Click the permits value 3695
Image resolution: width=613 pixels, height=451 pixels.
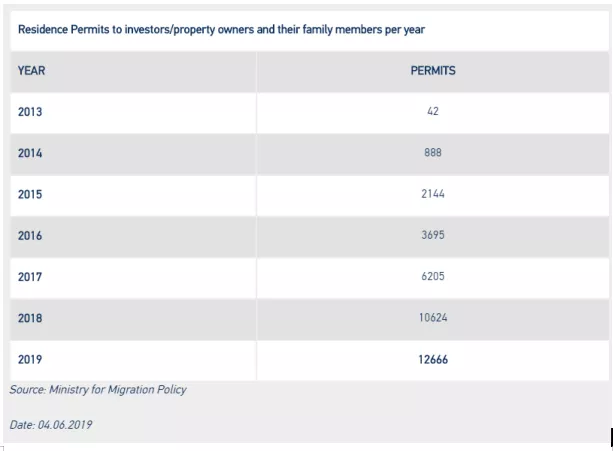(x=433, y=236)
